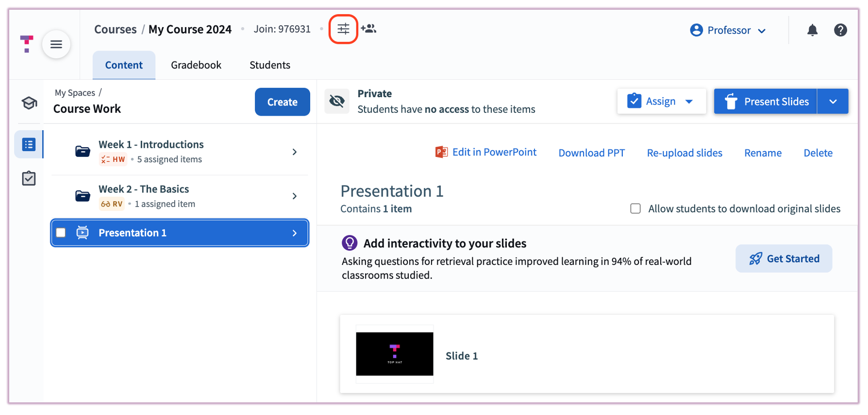Screen dimensions: 868x415
Task: Toggle the Private visibility eye icon
Action: (337, 101)
